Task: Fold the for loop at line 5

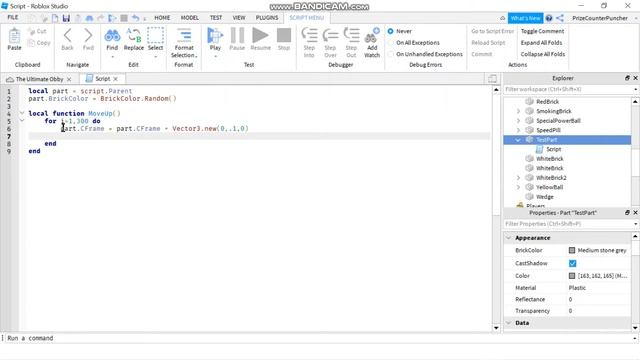Action: point(22,121)
